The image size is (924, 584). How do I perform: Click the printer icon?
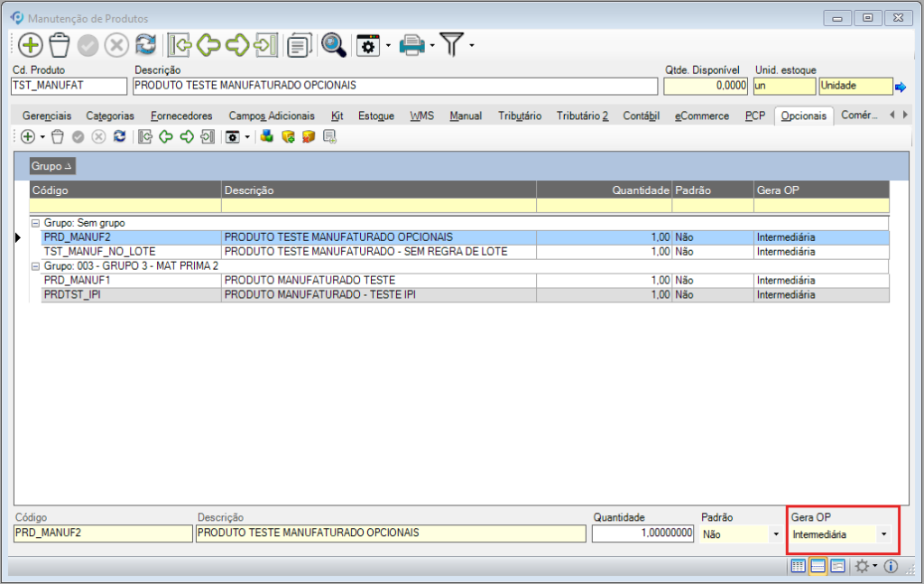pyautogui.click(x=412, y=45)
